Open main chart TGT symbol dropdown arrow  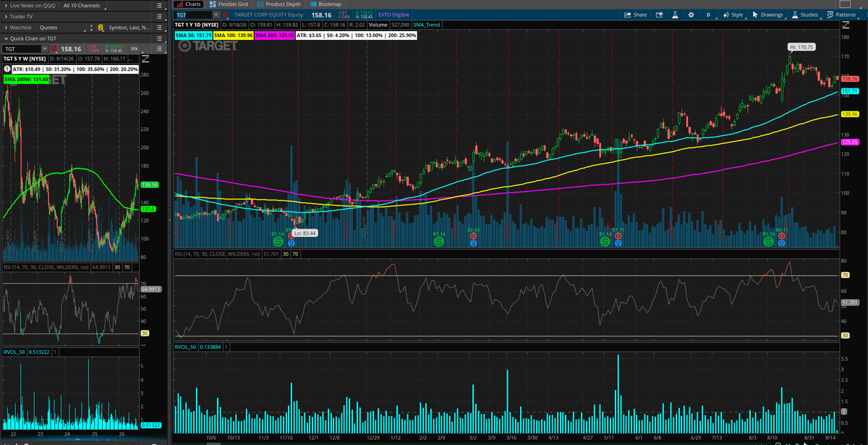(x=216, y=15)
